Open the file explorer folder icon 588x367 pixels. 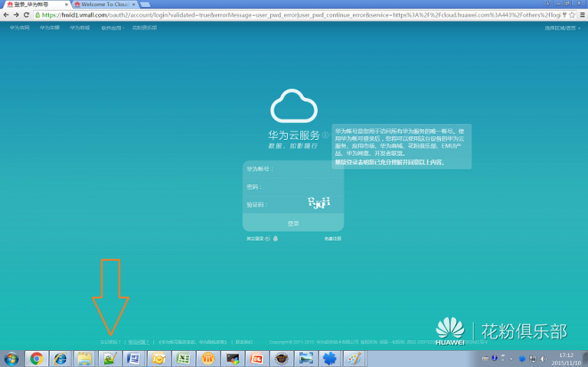coord(85,359)
